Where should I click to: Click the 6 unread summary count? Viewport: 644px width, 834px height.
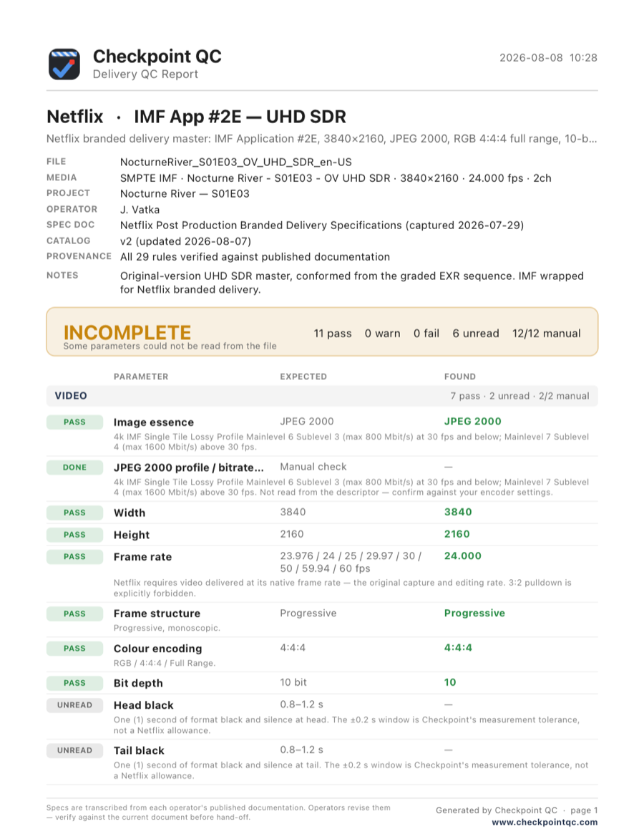coord(476,334)
